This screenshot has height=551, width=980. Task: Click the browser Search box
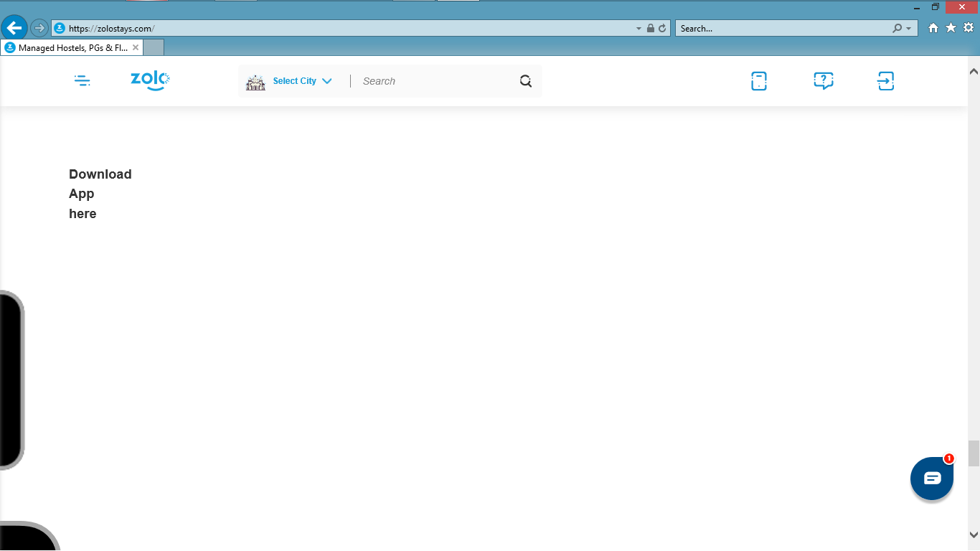783,29
